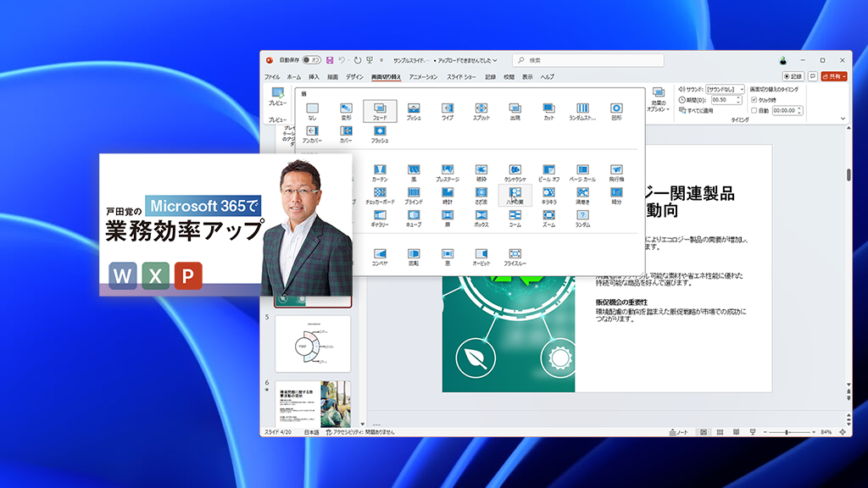
Task: Select the スプリット transition
Action: click(x=481, y=111)
